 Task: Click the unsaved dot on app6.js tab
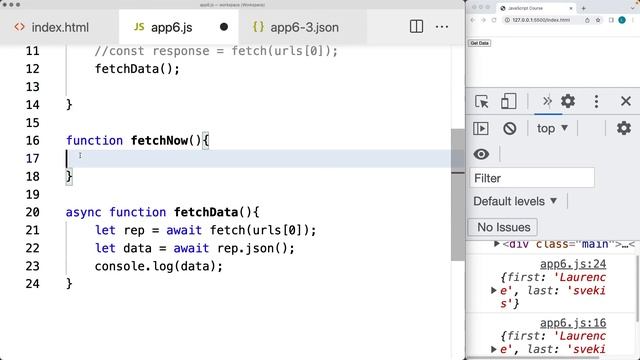(x=224, y=27)
